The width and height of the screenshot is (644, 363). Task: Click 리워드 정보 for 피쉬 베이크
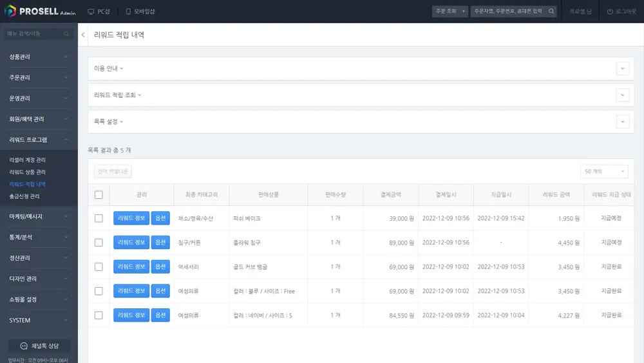pos(131,218)
